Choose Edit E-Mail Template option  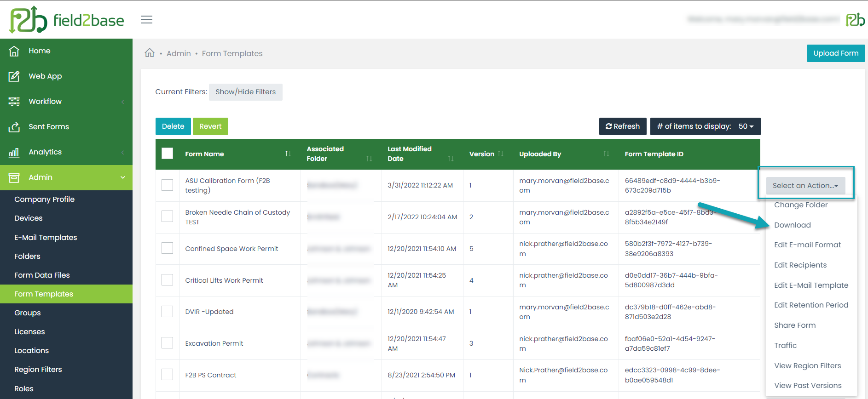coord(811,285)
